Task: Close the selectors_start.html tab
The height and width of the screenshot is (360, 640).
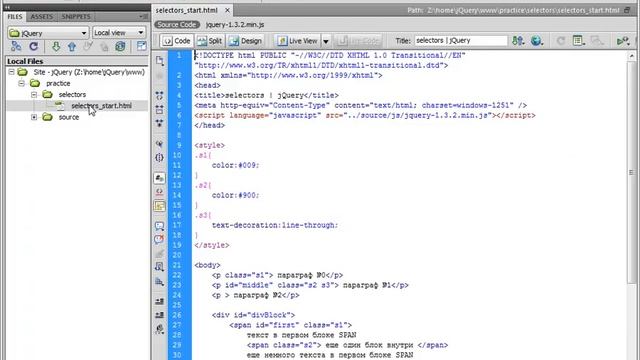Action: click(227, 10)
